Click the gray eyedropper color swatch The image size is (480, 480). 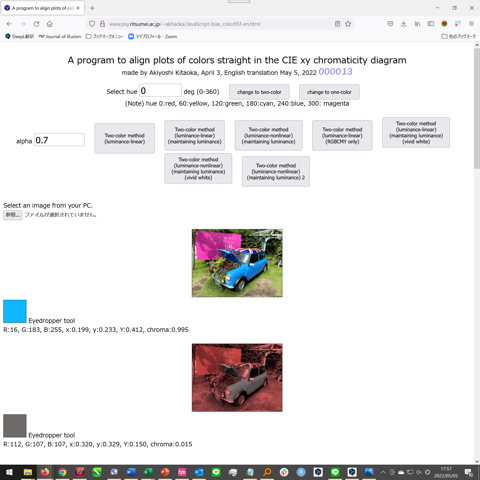(15, 426)
